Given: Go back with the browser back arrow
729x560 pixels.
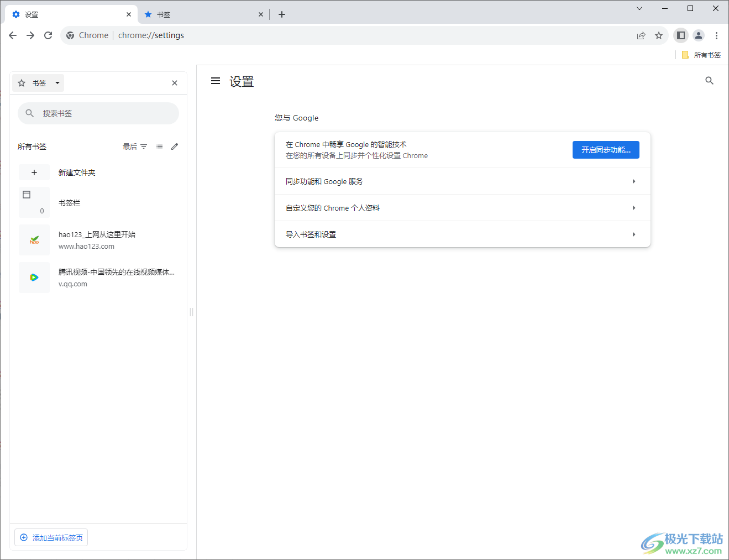Looking at the screenshot, I should pyautogui.click(x=13, y=35).
